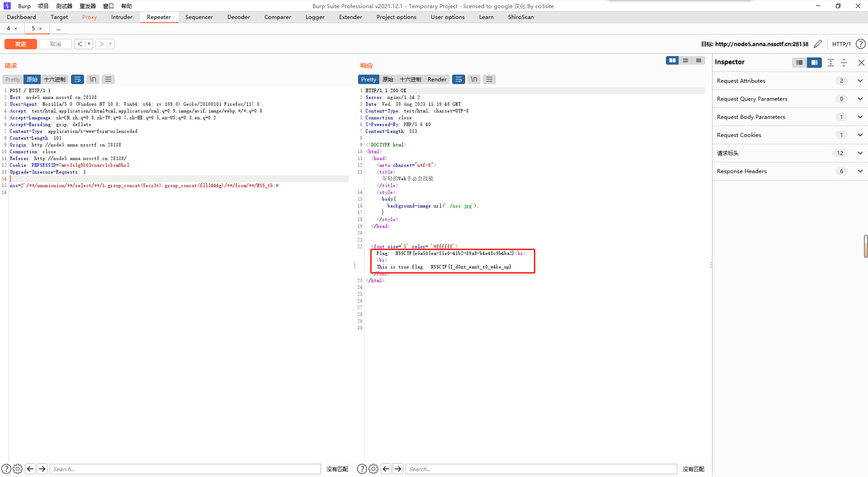
Task: Switch to the Dashboard tab
Action: 21,17
